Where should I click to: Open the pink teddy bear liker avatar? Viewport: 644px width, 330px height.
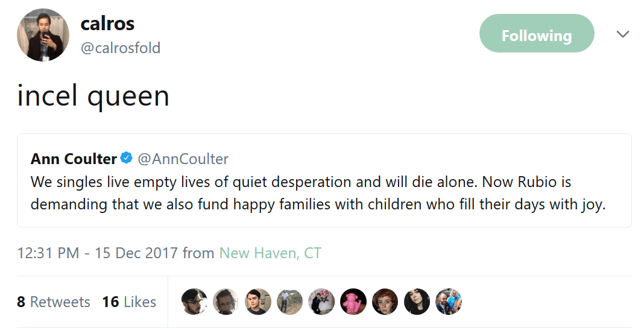click(353, 302)
